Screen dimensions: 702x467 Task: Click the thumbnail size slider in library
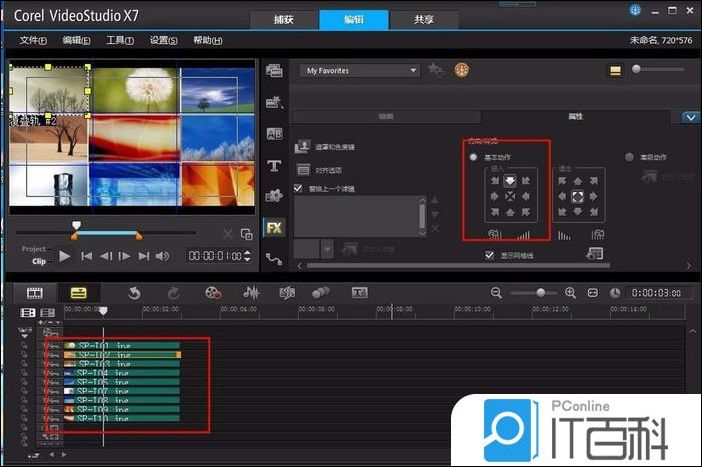(658, 69)
